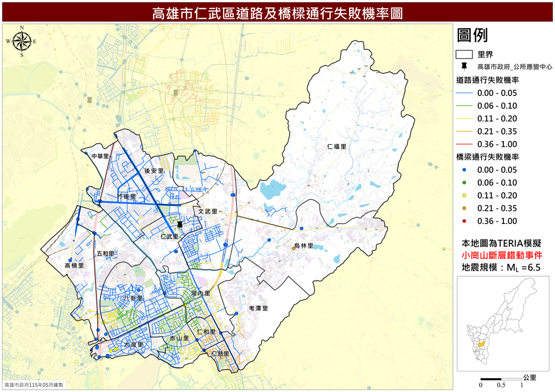Click the orange-highlighted district in the inset map
Screen dimensions: 555x392
pyautogui.click(x=481, y=344)
